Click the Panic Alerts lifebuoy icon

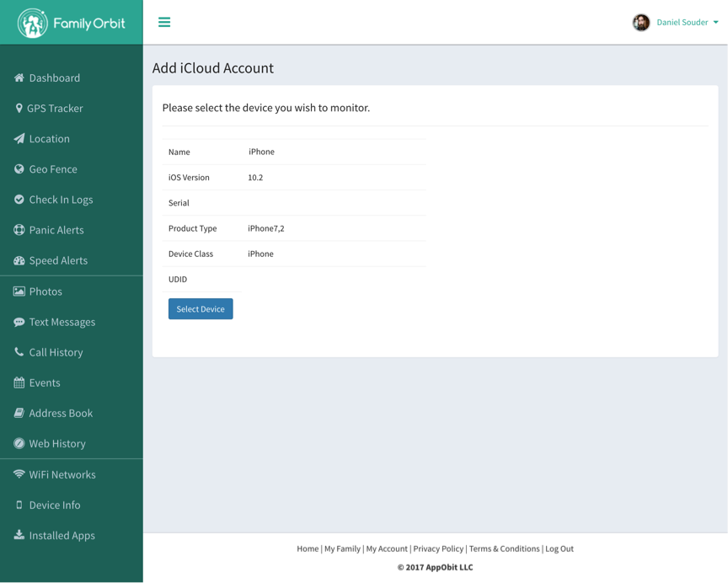(x=19, y=230)
